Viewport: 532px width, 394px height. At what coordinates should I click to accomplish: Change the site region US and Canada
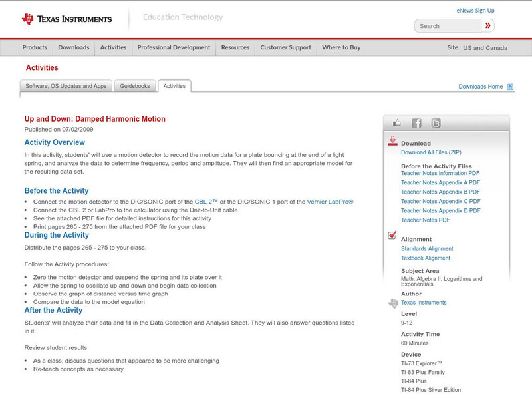coord(485,48)
